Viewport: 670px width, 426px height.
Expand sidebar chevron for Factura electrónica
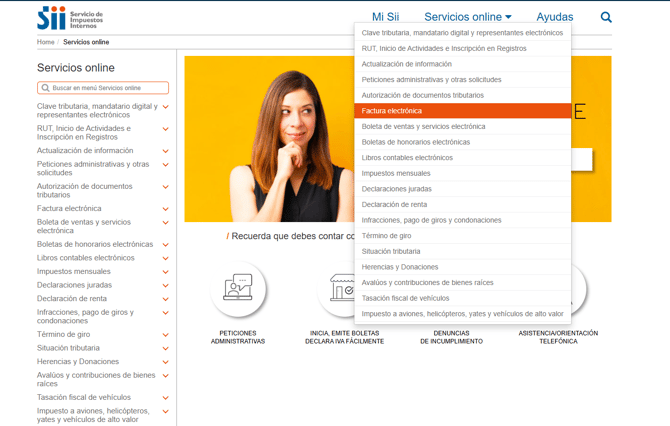point(166,209)
